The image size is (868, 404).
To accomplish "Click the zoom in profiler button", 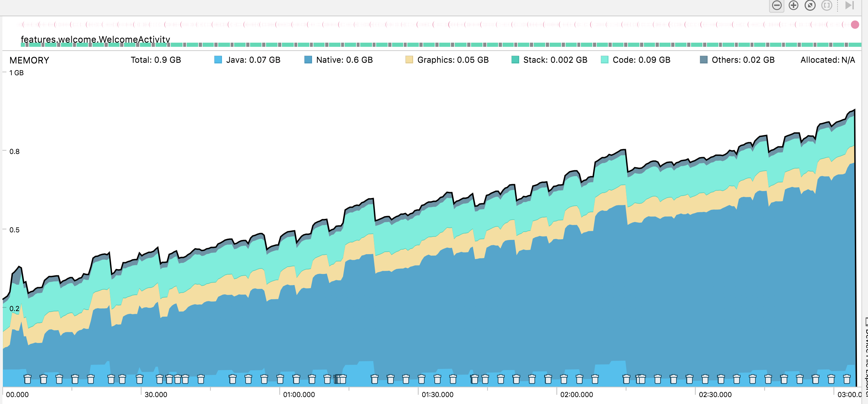I will tap(794, 6).
